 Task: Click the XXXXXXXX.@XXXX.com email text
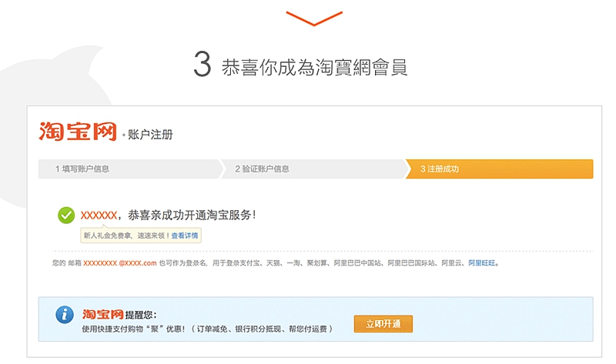coord(120,263)
